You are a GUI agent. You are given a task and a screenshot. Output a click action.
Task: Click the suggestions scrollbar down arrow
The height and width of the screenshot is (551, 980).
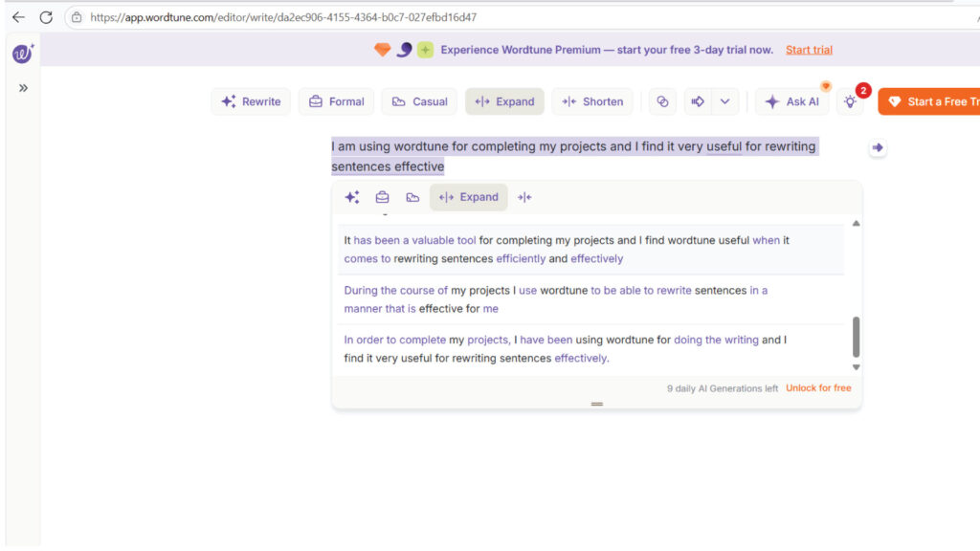(x=857, y=367)
